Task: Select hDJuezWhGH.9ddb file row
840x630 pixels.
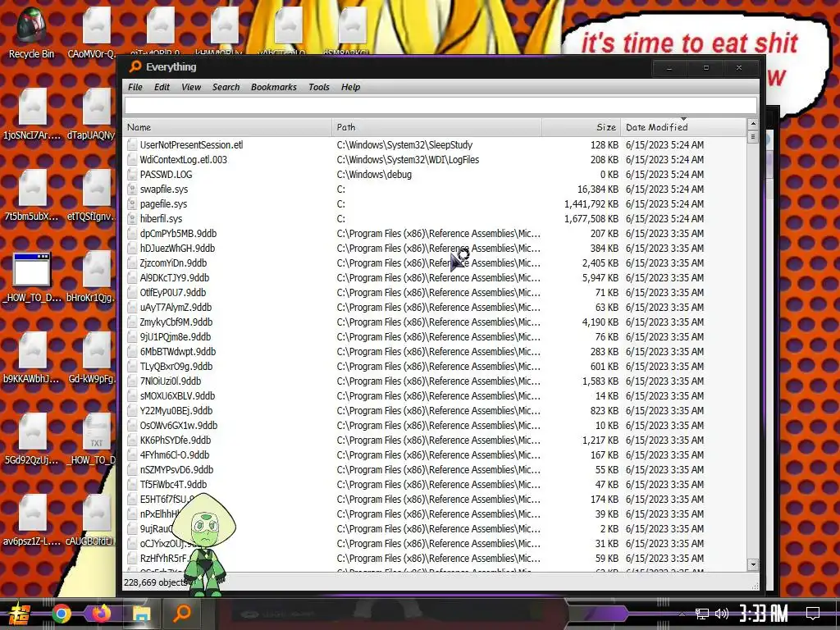Action: coord(435,248)
